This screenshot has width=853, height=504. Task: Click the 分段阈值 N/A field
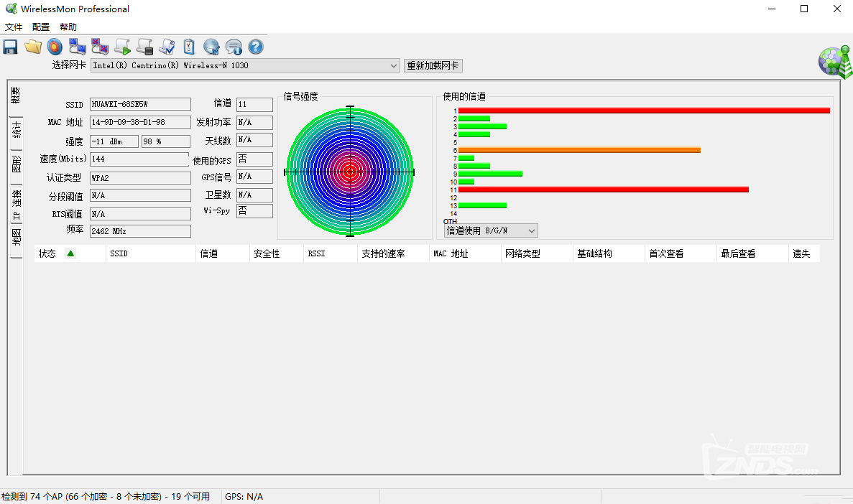[140, 195]
